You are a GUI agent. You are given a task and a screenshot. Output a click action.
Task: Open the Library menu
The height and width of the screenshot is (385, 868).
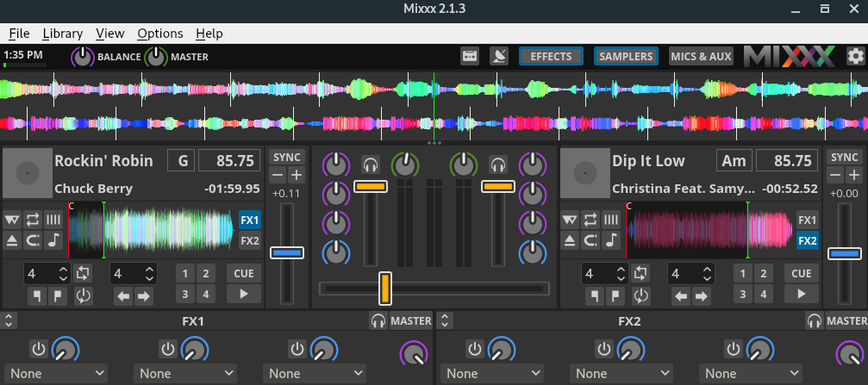click(63, 34)
